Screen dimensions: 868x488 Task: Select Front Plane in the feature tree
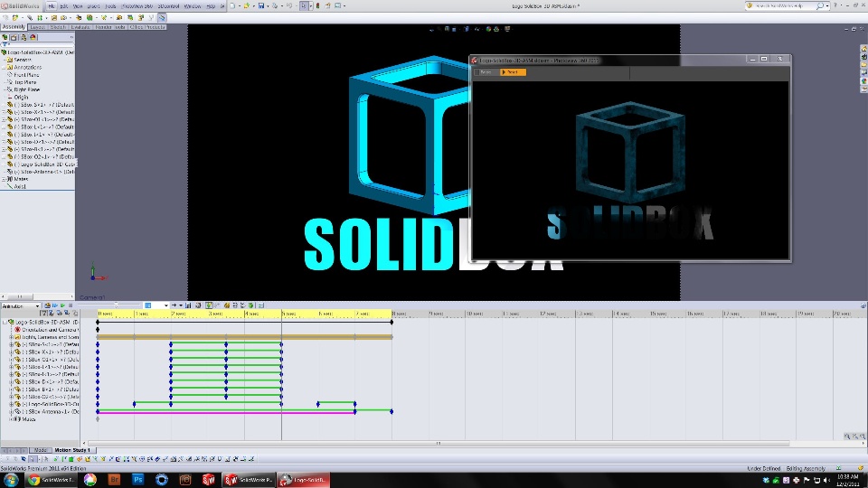pos(26,75)
